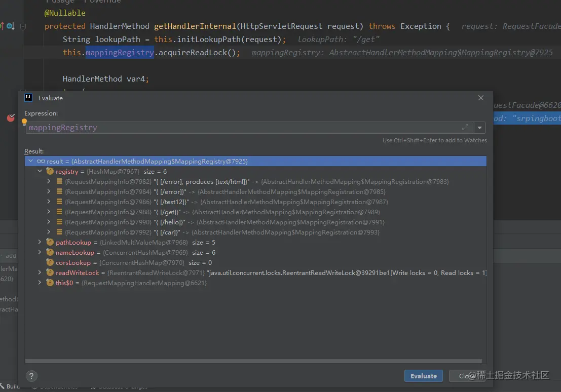561x392 pixels.
Task: Click the horizontal scrollbar in the Result panel
Action: click(x=254, y=361)
